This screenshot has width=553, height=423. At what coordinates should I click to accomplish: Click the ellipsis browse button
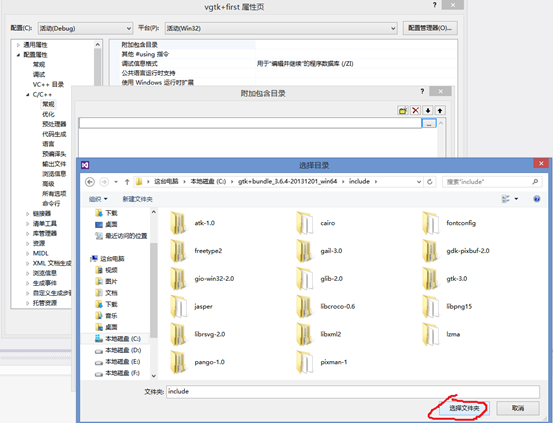click(x=429, y=123)
